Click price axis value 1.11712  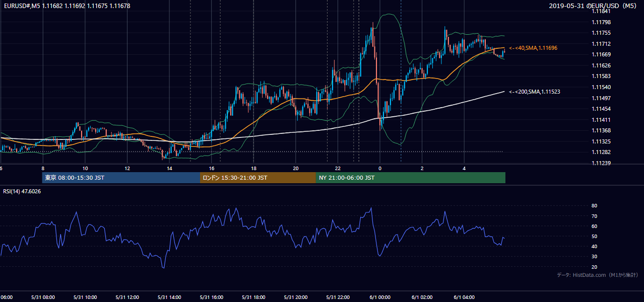pyautogui.click(x=602, y=44)
